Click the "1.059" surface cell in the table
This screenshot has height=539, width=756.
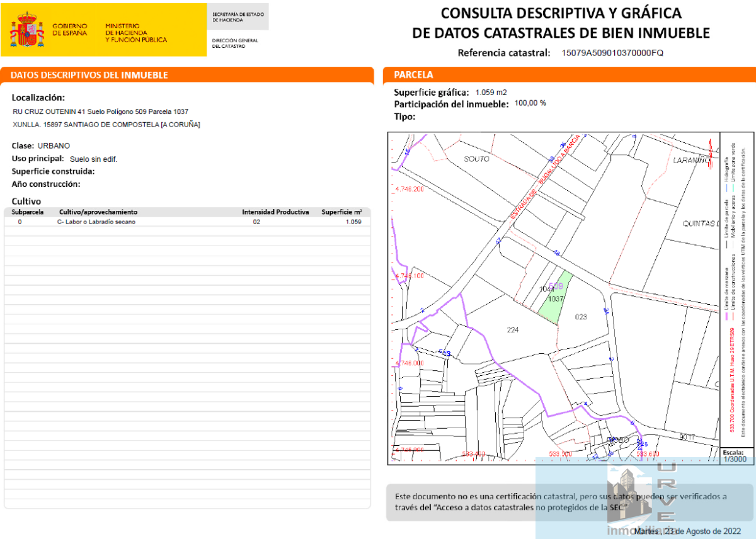(353, 222)
